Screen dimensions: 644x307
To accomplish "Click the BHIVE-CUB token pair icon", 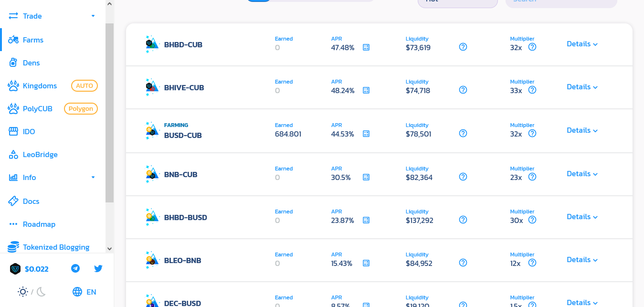I will (152, 87).
